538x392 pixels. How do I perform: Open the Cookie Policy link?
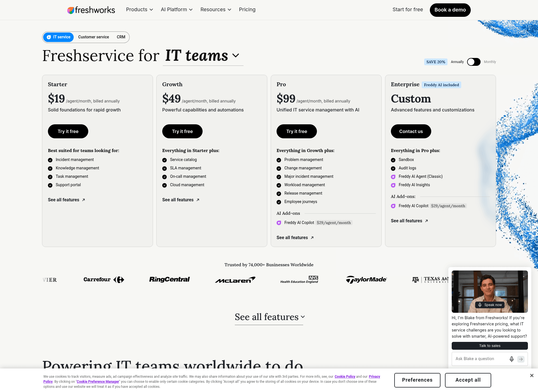click(x=345, y=377)
